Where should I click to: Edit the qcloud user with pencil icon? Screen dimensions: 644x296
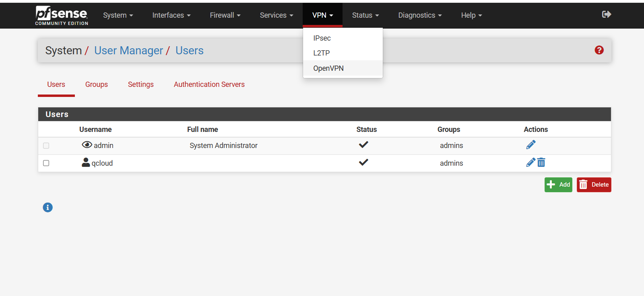(530, 162)
